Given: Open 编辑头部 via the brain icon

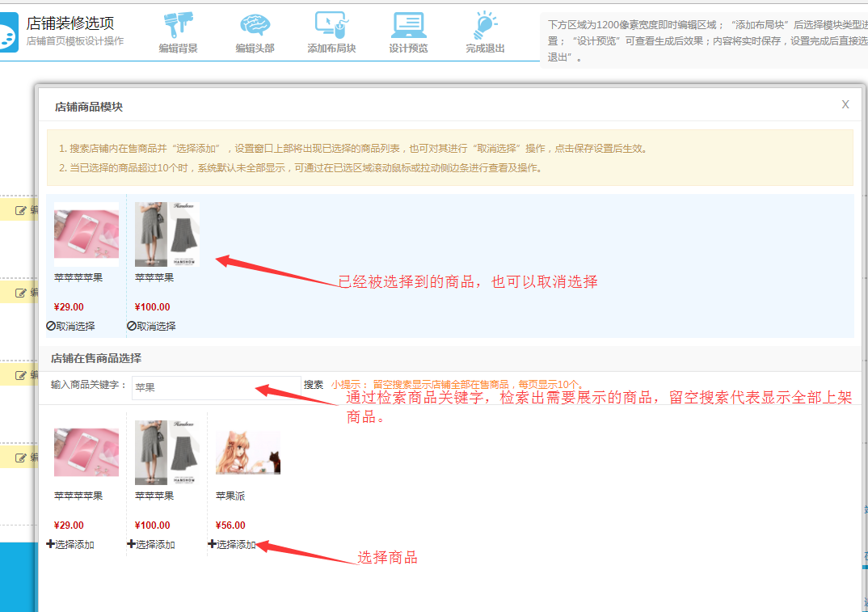Looking at the screenshot, I should pyautogui.click(x=255, y=25).
